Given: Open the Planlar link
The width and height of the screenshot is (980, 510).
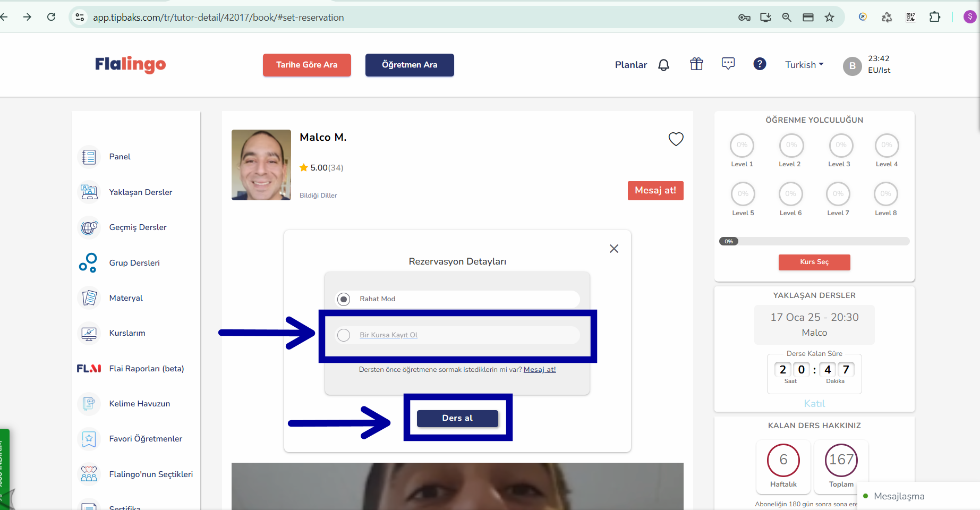Looking at the screenshot, I should (x=631, y=65).
